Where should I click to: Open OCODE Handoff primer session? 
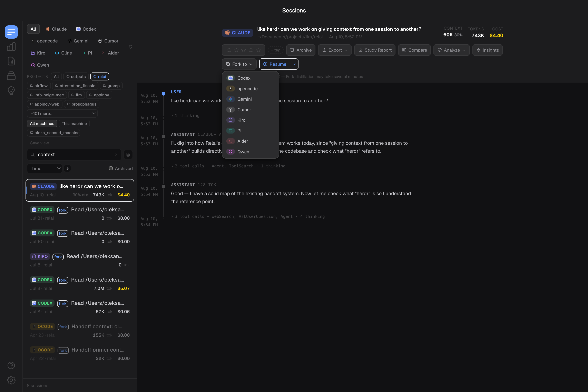(80, 354)
